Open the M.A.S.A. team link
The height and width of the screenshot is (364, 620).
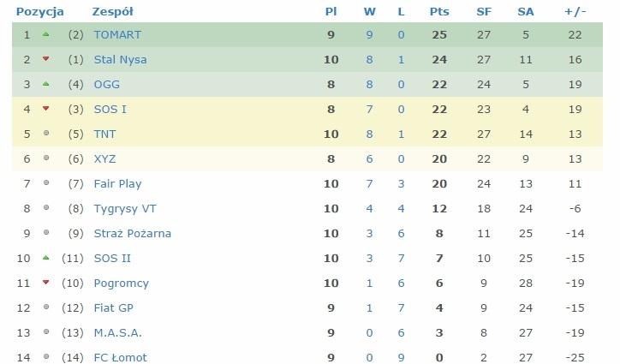tap(118, 333)
